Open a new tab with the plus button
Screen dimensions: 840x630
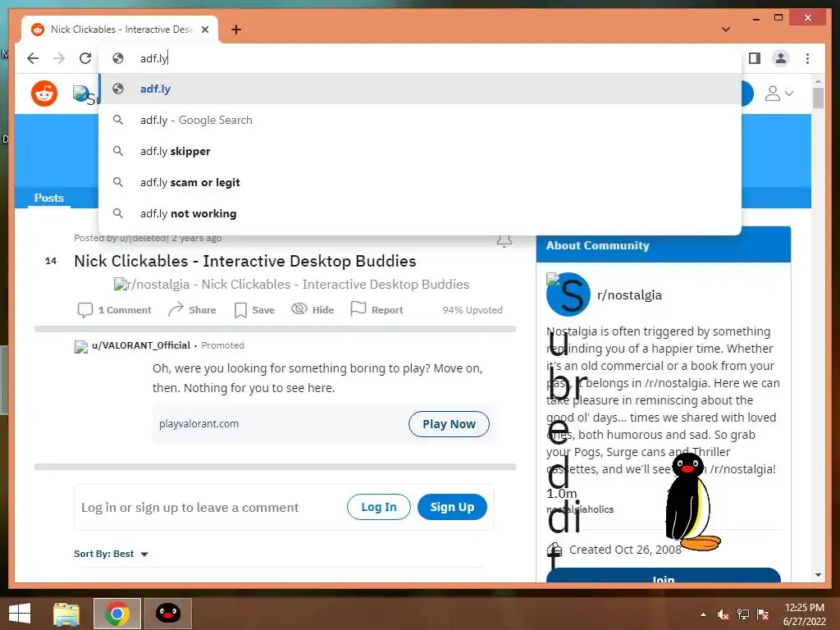236,30
